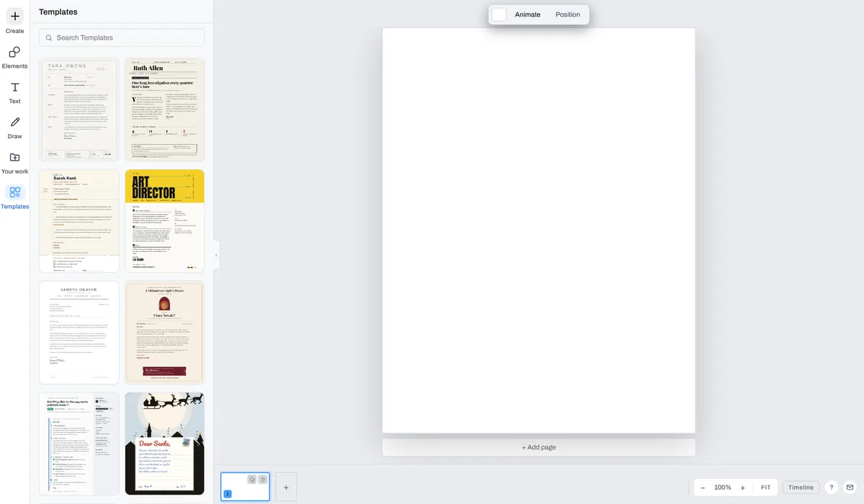The width and height of the screenshot is (864, 504).
Task: Open Position in the floating toolbar
Action: coord(567,14)
